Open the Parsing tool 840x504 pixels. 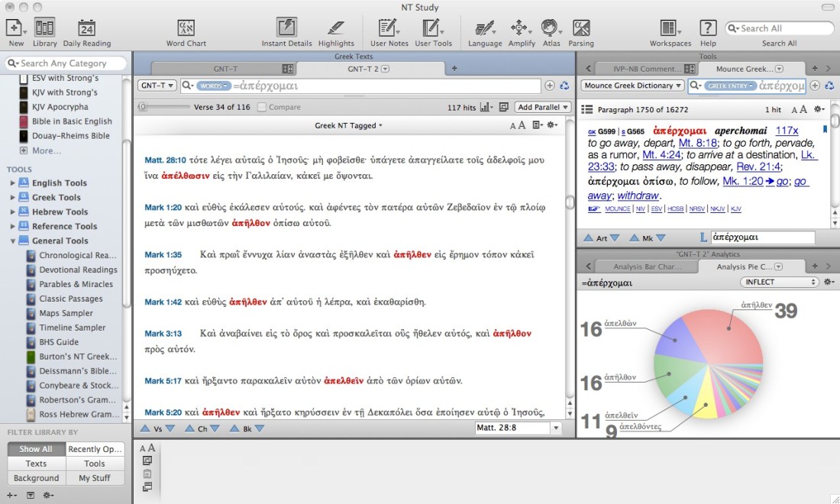click(581, 28)
